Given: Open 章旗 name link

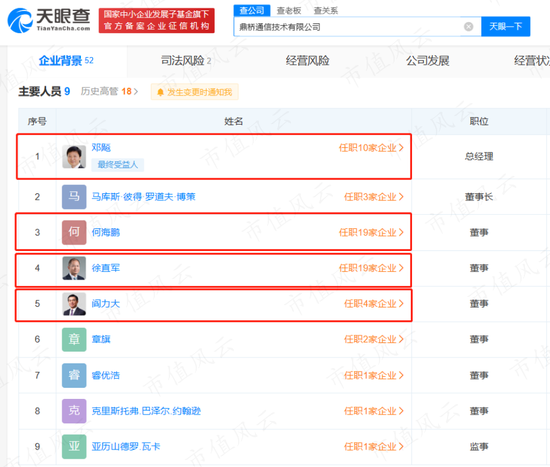Looking at the screenshot, I should (101, 339).
